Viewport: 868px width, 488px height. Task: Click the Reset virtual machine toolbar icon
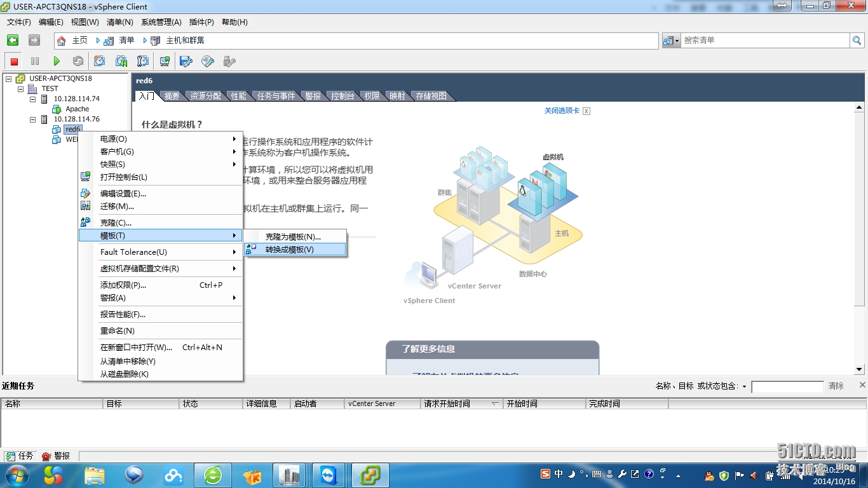[78, 61]
